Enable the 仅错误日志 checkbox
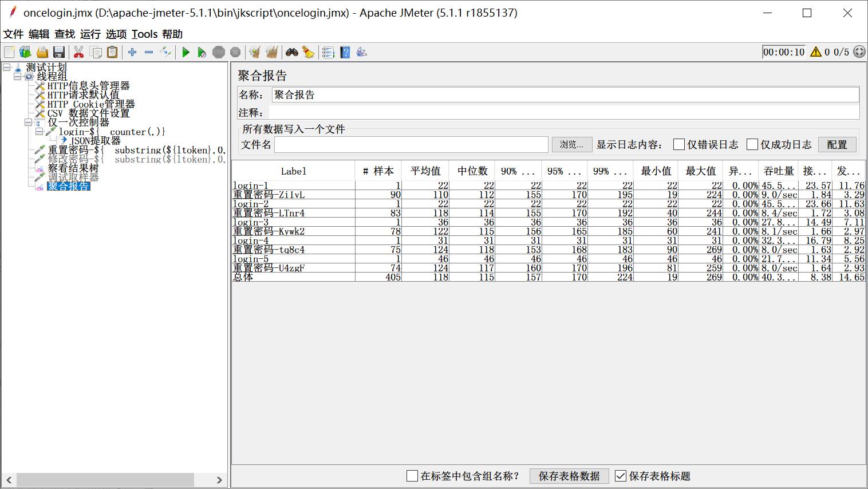This screenshot has width=868, height=489. pos(679,144)
